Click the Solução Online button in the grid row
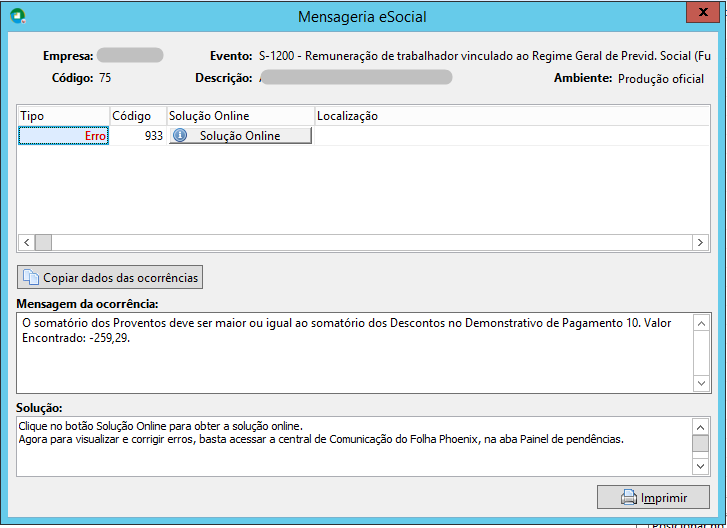The width and height of the screenshot is (727, 528). point(240,135)
